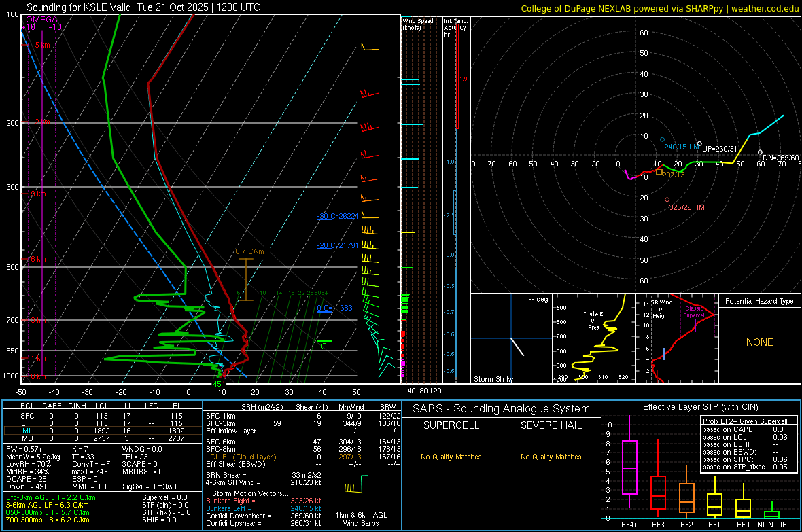802x532 pixels.
Task: Click the SigSvr = 0 m3/s3 value
Action: [150, 486]
